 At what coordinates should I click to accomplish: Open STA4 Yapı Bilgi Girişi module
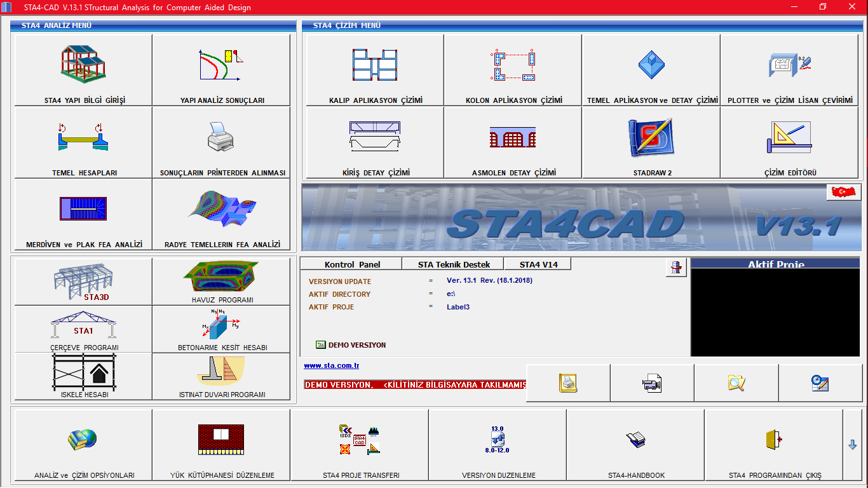coord(83,70)
